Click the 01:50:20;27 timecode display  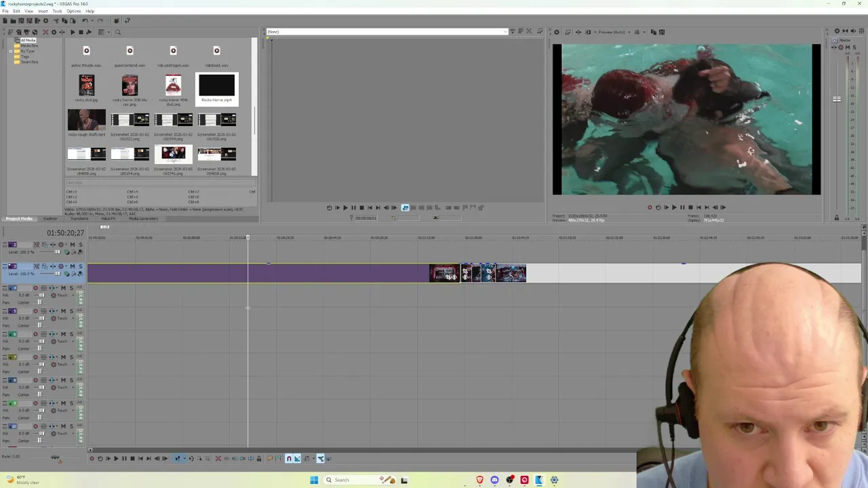coord(65,233)
